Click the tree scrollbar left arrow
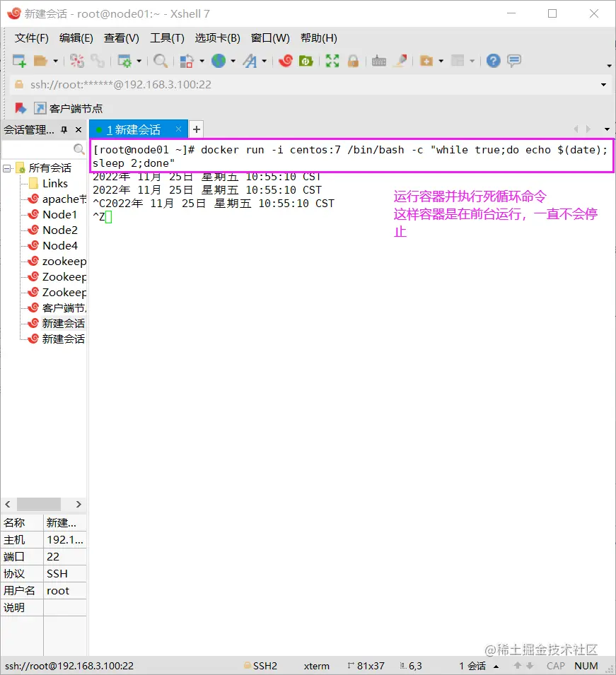 tap(8, 504)
